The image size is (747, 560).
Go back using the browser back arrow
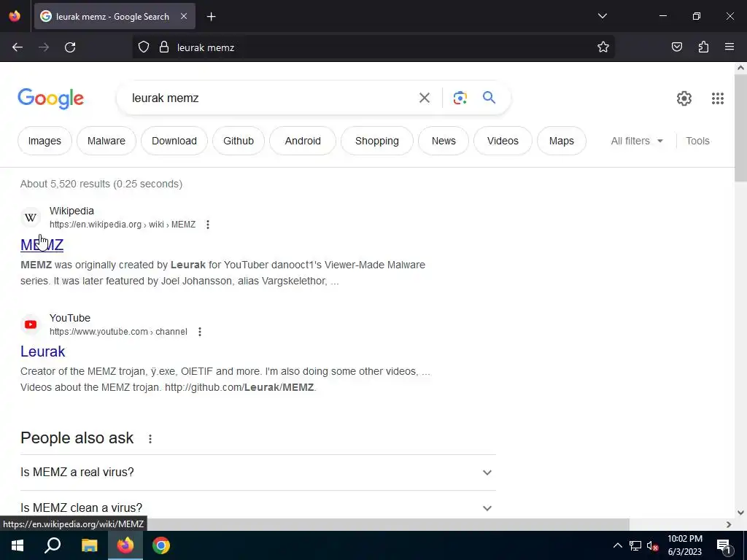coord(18,47)
